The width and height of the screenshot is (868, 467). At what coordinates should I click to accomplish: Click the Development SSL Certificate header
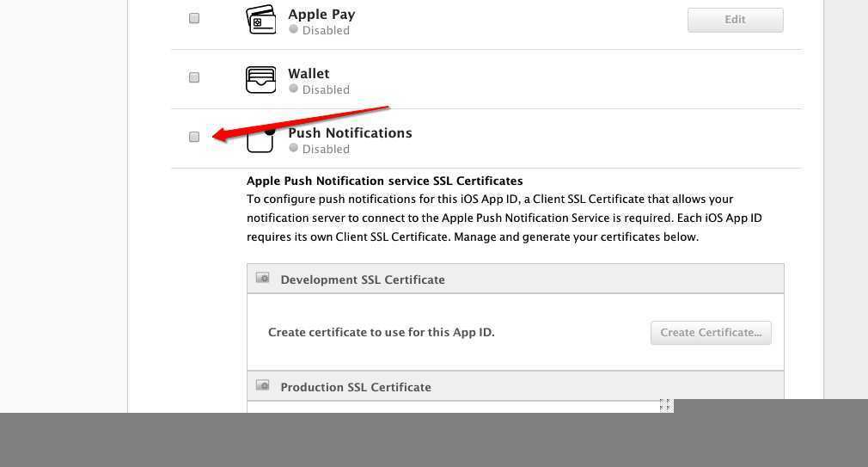(516, 279)
